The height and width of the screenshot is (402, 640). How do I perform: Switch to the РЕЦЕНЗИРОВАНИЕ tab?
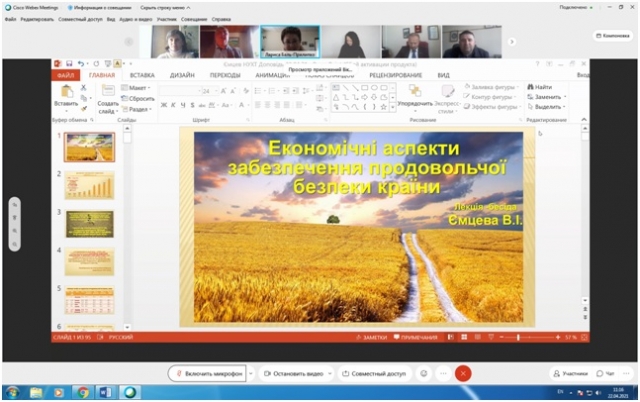(x=396, y=75)
